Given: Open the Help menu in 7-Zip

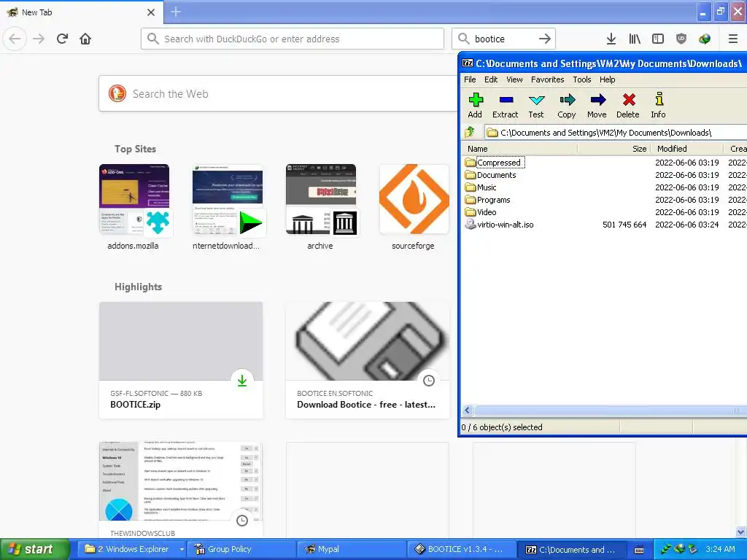Looking at the screenshot, I should click(608, 79).
